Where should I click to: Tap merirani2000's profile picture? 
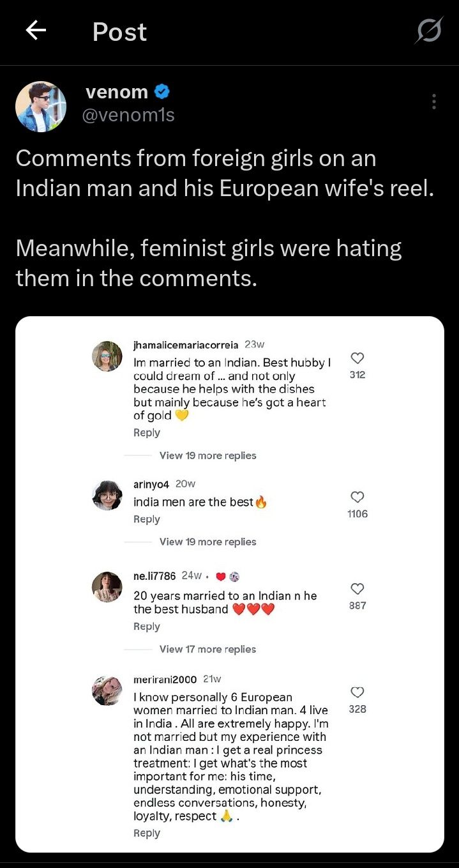[107, 690]
